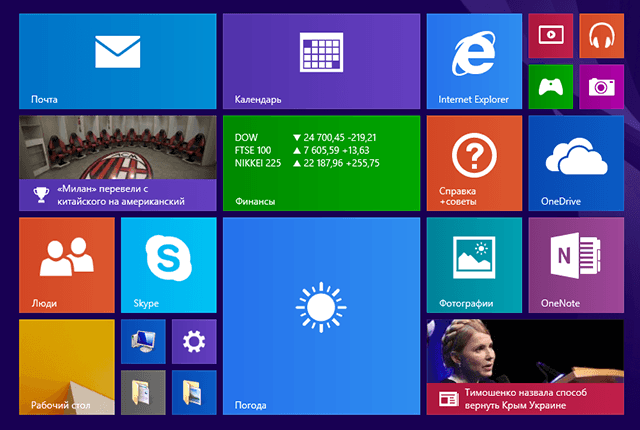
Task: Open the Милан sports news tile photo
Action: (118, 147)
